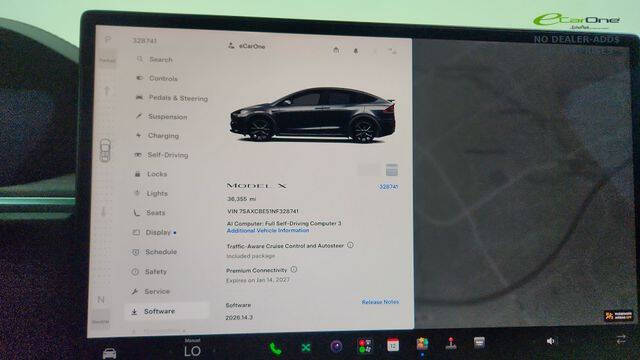Click the padlock icon beside Locks
Screen dimensions: 640x360
tap(138, 174)
